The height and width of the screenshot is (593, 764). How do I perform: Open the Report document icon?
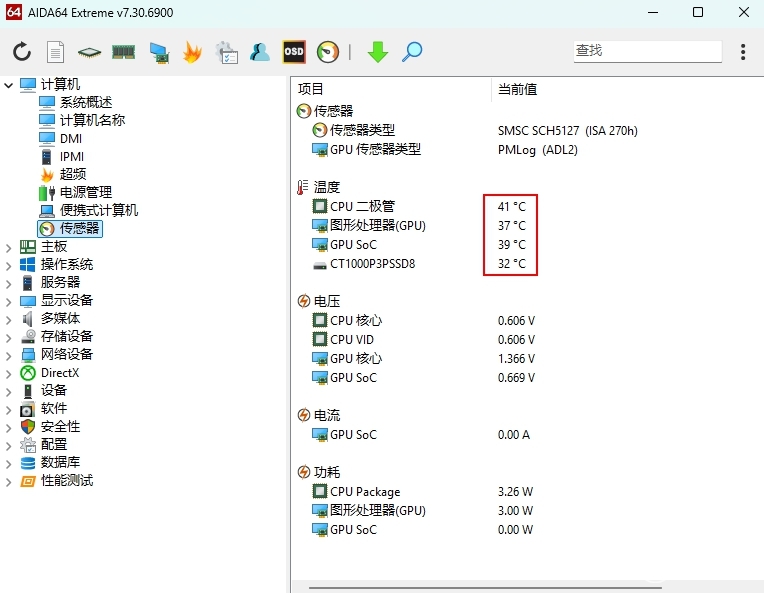point(55,52)
